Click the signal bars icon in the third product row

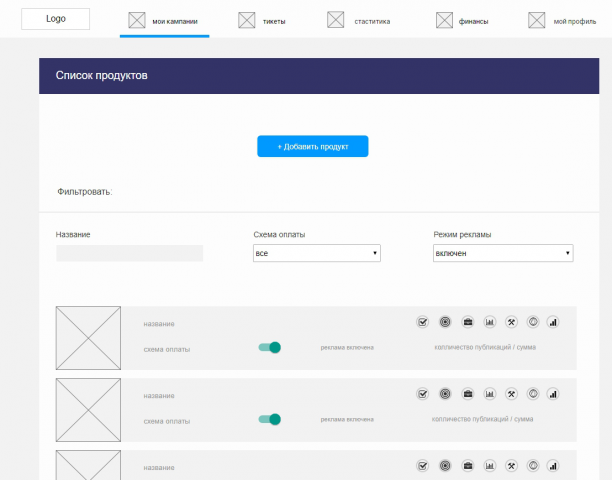click(x=553, y=466)
